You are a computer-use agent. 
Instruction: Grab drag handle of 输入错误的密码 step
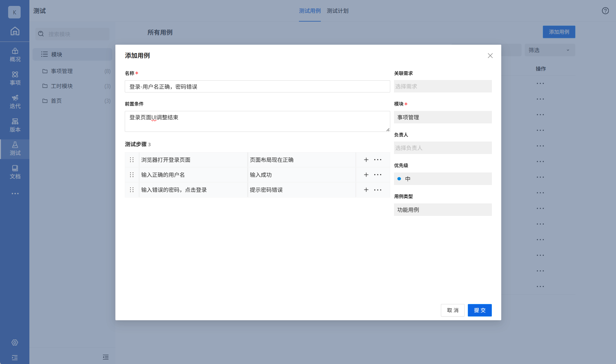click(x=132, y=190)
